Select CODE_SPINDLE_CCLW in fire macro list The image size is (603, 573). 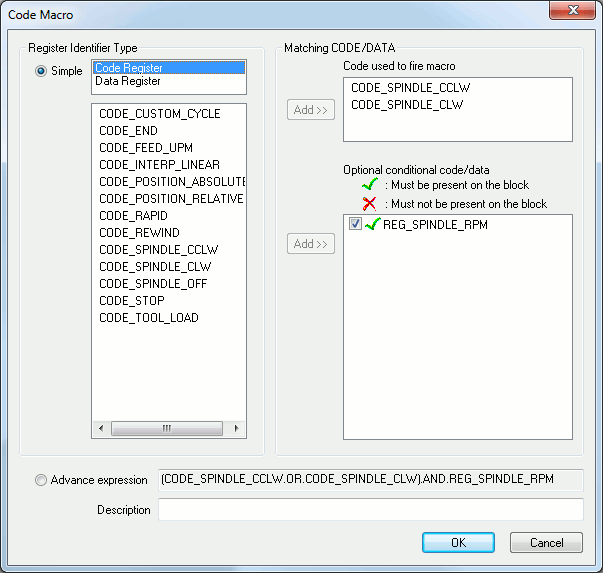(410, 88)
